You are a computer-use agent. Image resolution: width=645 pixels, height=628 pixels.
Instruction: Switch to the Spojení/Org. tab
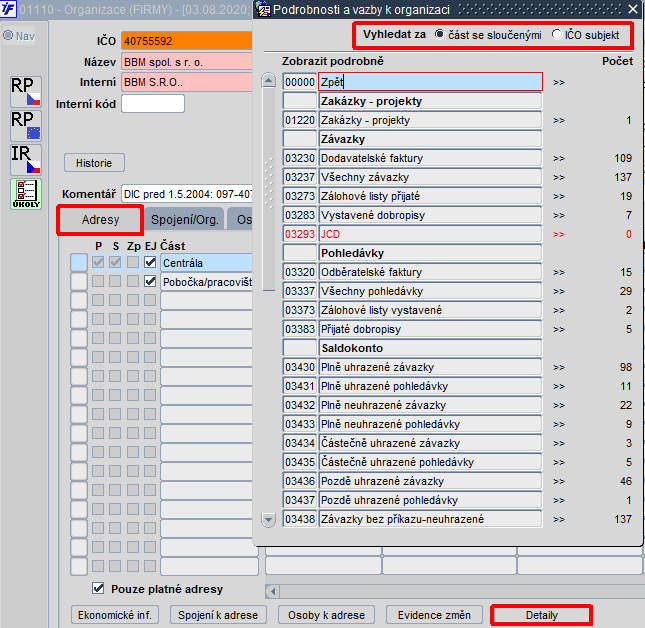tap(184, 220)
